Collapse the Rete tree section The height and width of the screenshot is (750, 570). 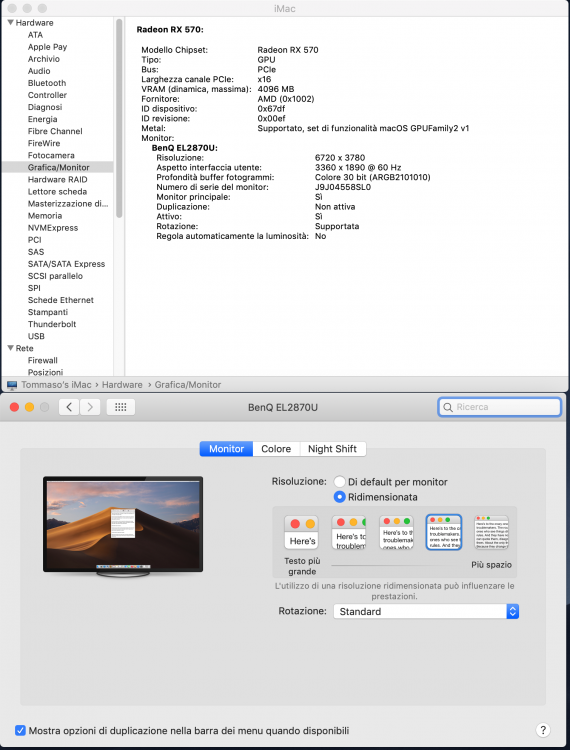[11, 348]
